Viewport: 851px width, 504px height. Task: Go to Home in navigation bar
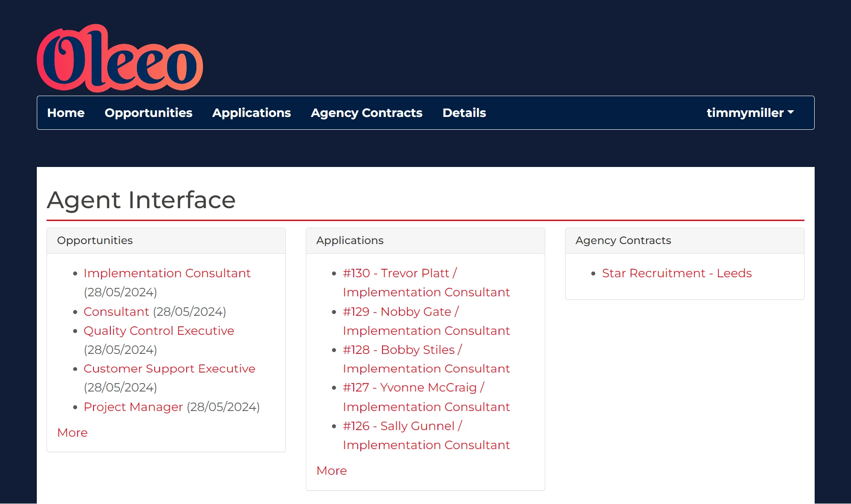66,113
